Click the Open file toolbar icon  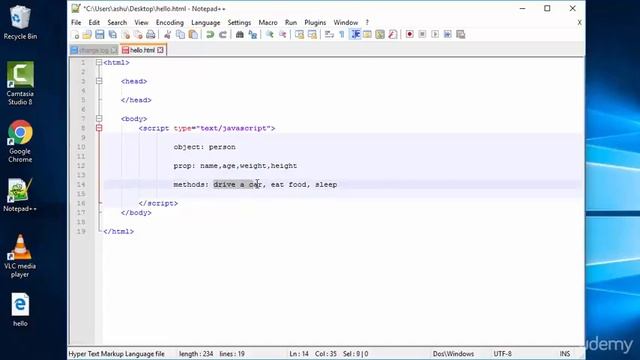(87, 35)
